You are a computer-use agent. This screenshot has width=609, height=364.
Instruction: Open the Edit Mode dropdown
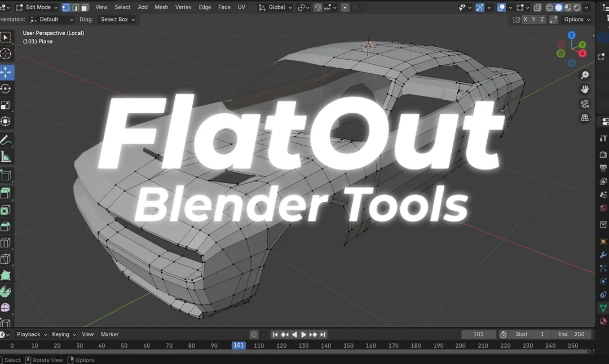tap(37, 7)
